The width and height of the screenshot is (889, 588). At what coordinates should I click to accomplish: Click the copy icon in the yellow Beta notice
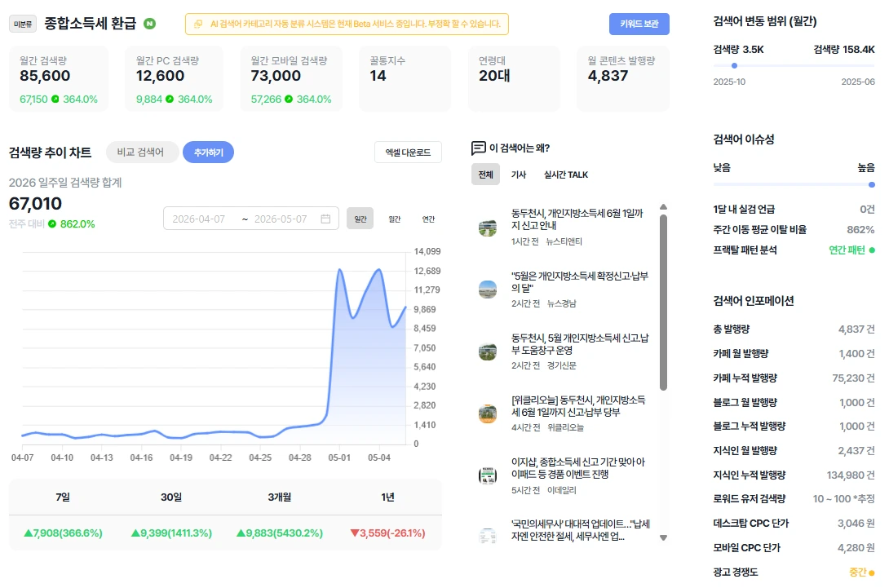[x=198, y=24]
